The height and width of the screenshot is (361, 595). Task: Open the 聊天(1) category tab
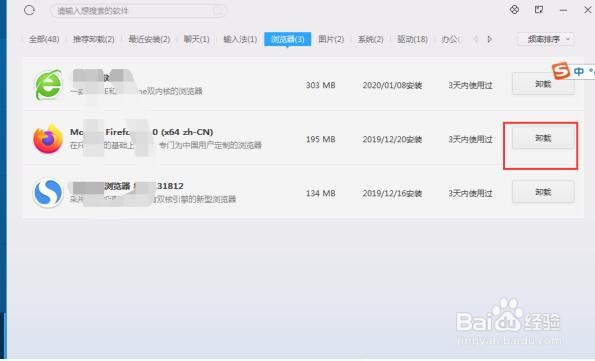pos(196,39)
